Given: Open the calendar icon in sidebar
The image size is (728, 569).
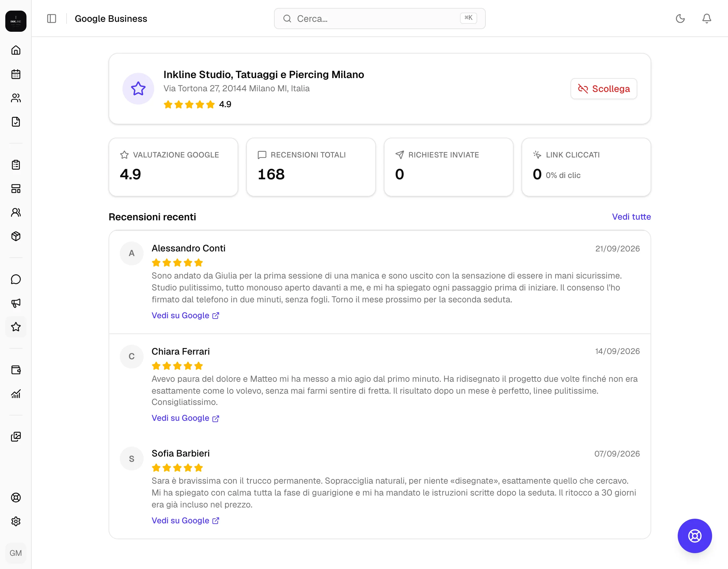Looking at the screenshot, I should 16,74.
